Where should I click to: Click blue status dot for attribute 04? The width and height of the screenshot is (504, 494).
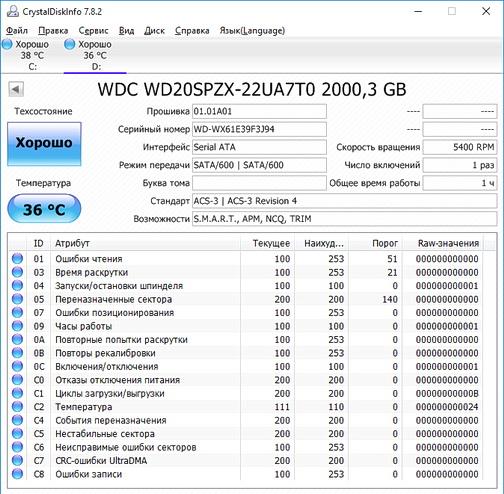coord(17,286)
